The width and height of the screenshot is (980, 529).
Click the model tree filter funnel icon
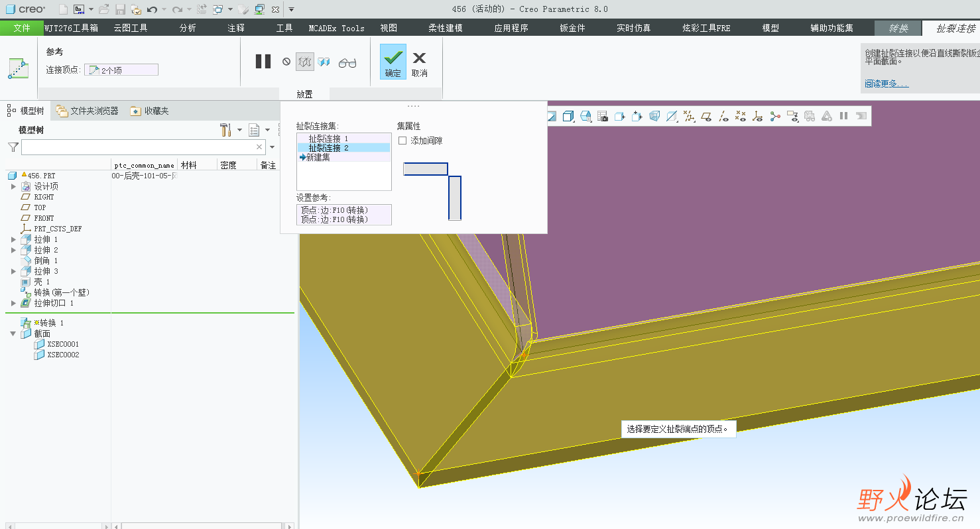tap(13, 147)
